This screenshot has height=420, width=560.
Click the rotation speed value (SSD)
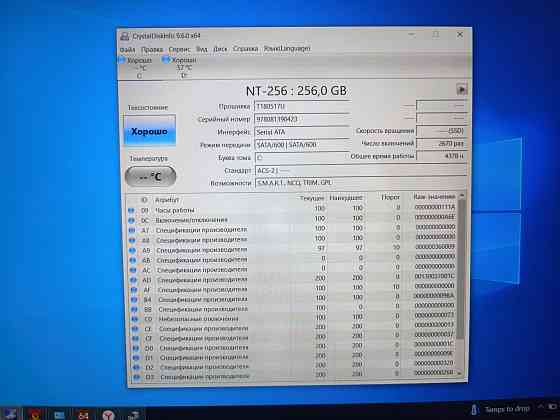(x=441, y=131)
